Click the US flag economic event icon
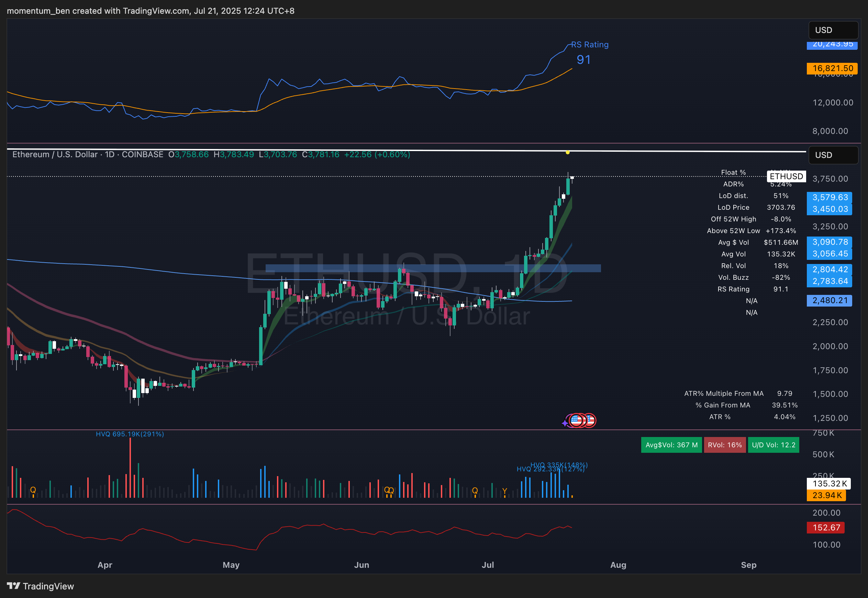 click(x=577, y=421)
